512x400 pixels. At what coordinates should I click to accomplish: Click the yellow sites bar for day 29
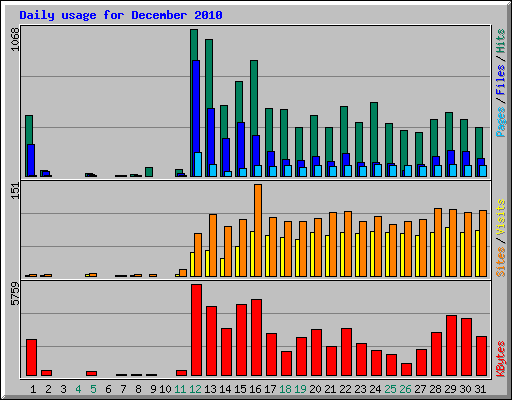coord(447,252)
